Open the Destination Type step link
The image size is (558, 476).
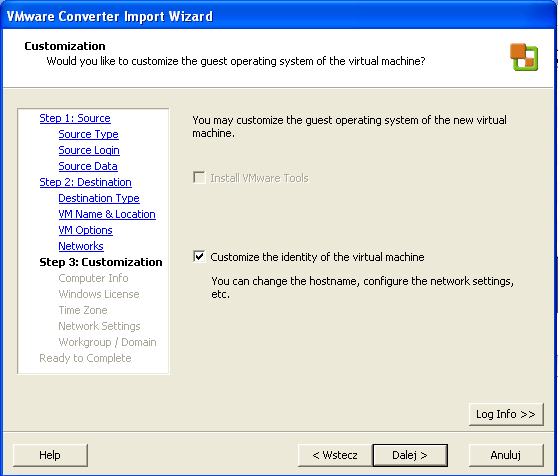pos(99,198)
